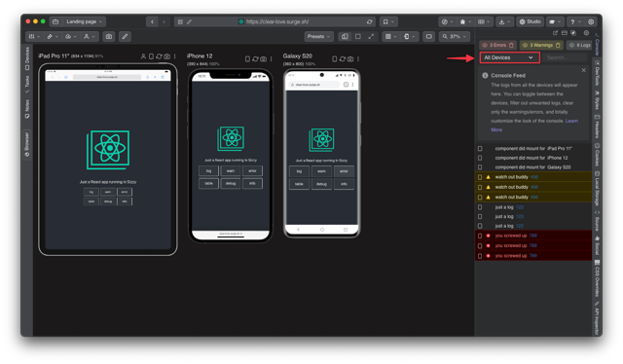
Task: Toggle visibility of 3 Errors filter
Action: pyautogui.click(x=485, y=46)
